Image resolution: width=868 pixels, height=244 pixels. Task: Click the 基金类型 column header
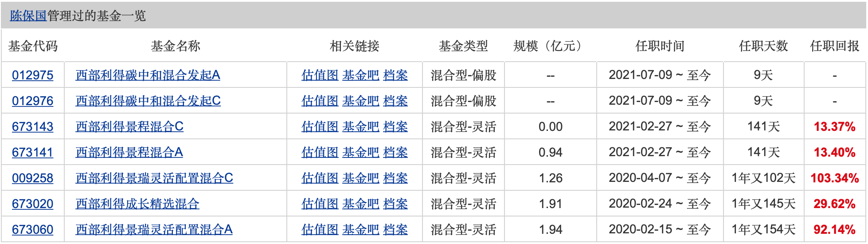point(463,46)
